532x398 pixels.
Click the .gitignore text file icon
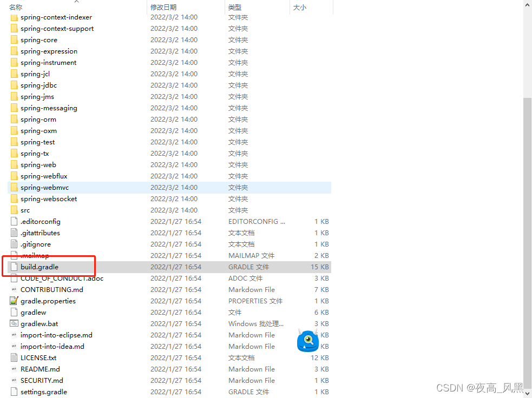pyautogui.click(x=14, y=244)
